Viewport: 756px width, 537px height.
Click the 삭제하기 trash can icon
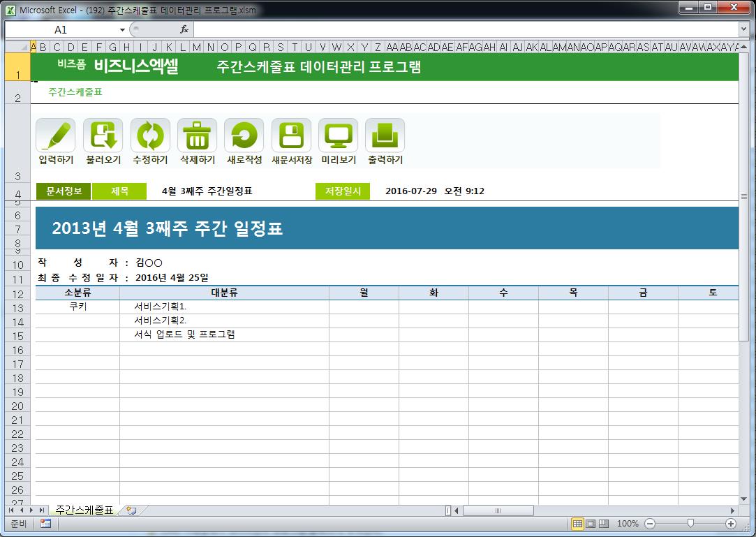pos(197,135)
